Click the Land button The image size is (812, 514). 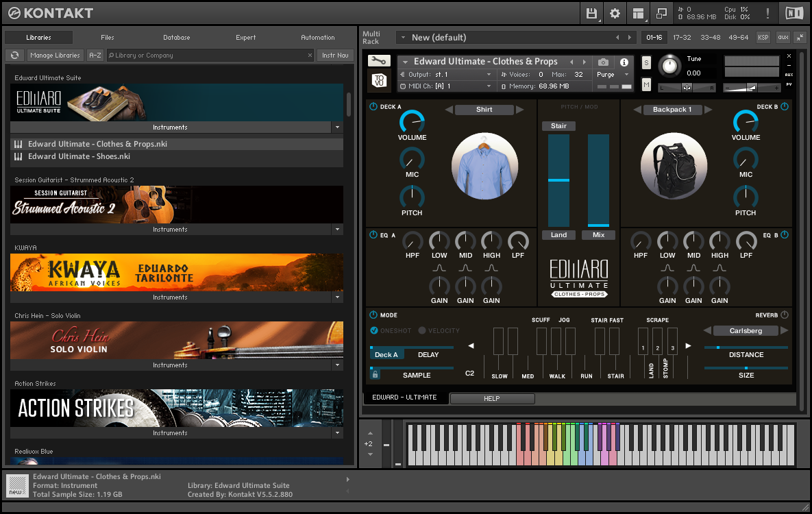tap(558, 234)
